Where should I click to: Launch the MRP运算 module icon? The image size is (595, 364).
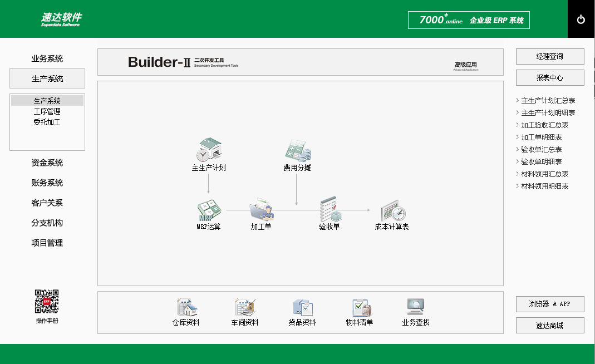pos(209,211)
